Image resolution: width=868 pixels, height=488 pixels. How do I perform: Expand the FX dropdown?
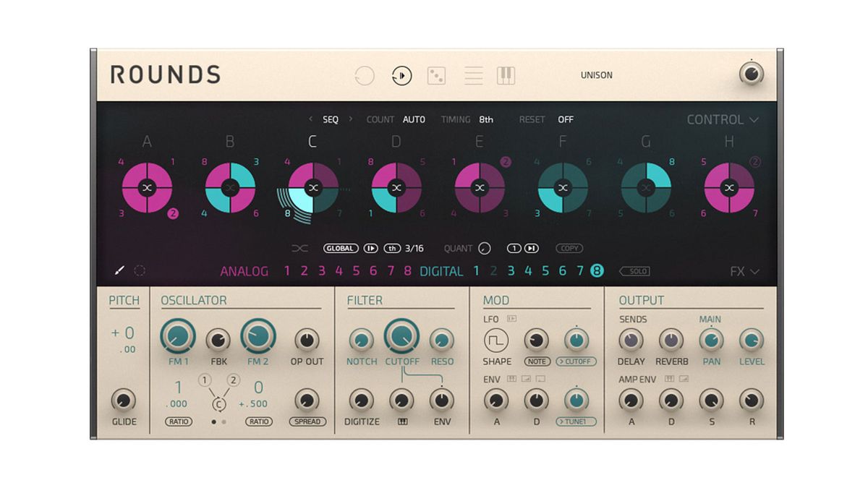coord(744,272)
